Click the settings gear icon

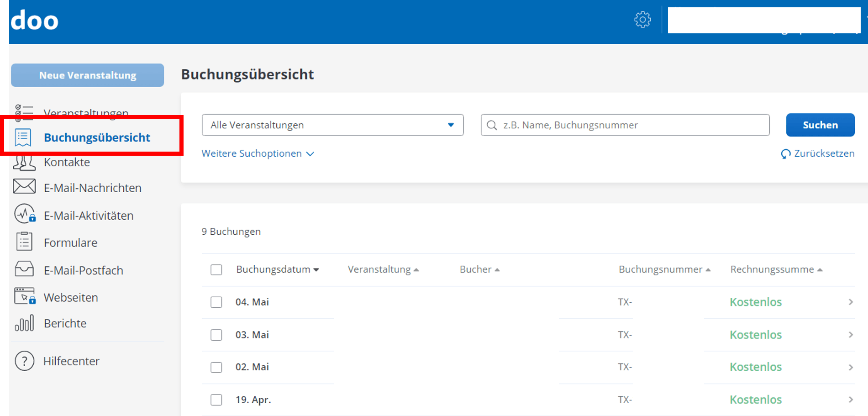[642, 20]
